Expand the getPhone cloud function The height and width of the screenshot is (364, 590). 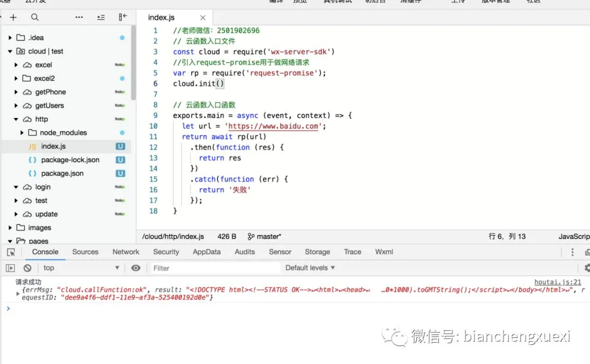[16, 92]
